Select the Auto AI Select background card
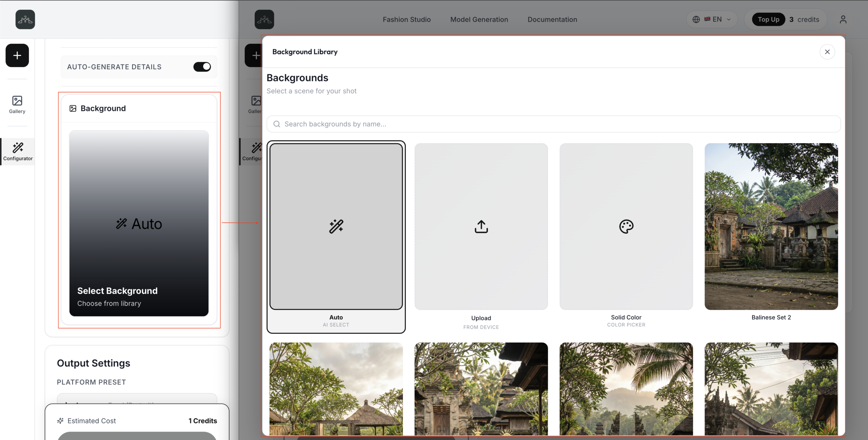Viewport: 868px width, 440px height. pyautogui.click(x=336, y=237)
